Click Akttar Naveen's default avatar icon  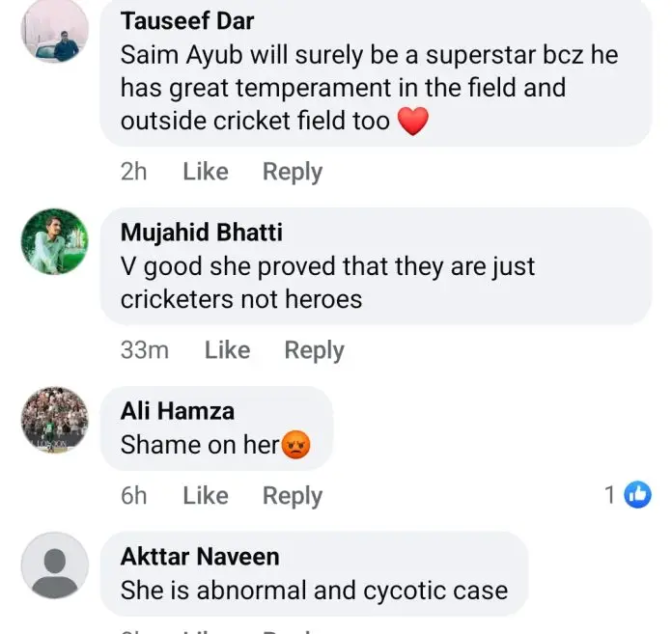(55, 565)
